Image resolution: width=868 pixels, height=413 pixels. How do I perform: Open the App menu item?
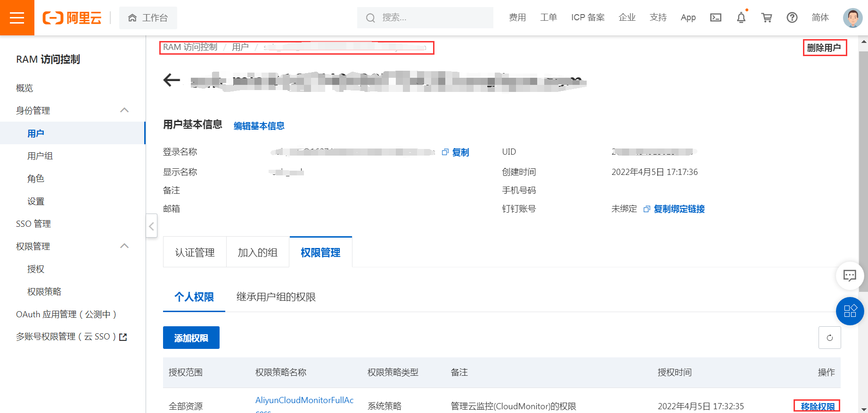coord(688,17)
